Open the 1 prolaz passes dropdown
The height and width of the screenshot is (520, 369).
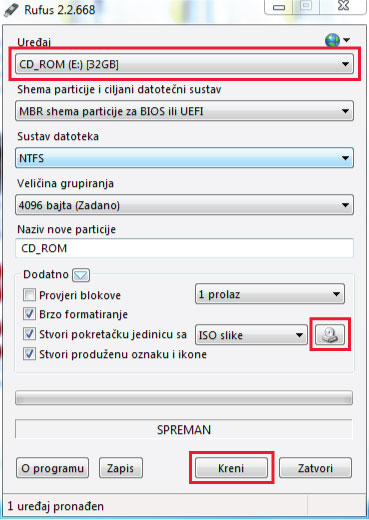point(270,294)
